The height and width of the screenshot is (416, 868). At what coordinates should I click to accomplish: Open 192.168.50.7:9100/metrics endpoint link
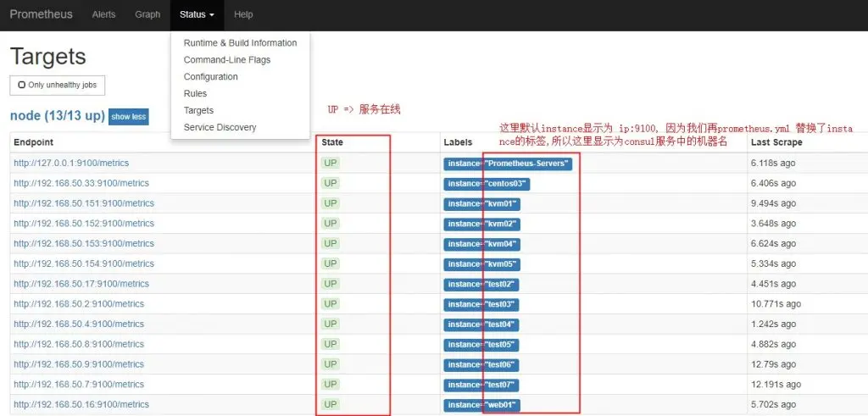79,385
